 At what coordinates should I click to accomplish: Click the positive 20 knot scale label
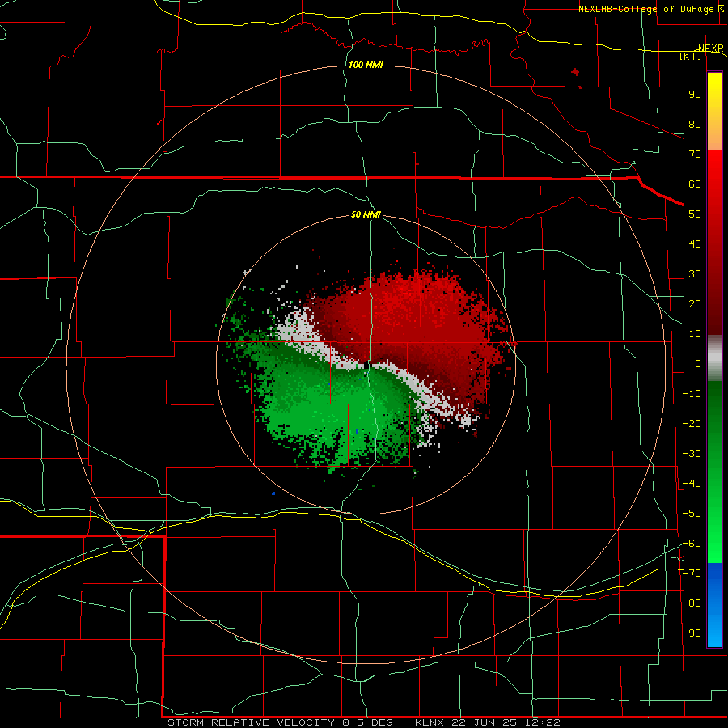(695, 304)
